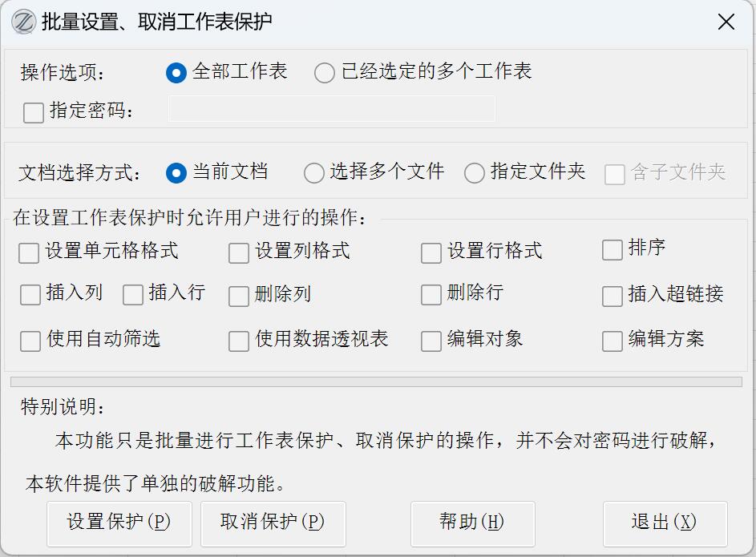Allow 设置列格式 by checking its box

(239, 253)
